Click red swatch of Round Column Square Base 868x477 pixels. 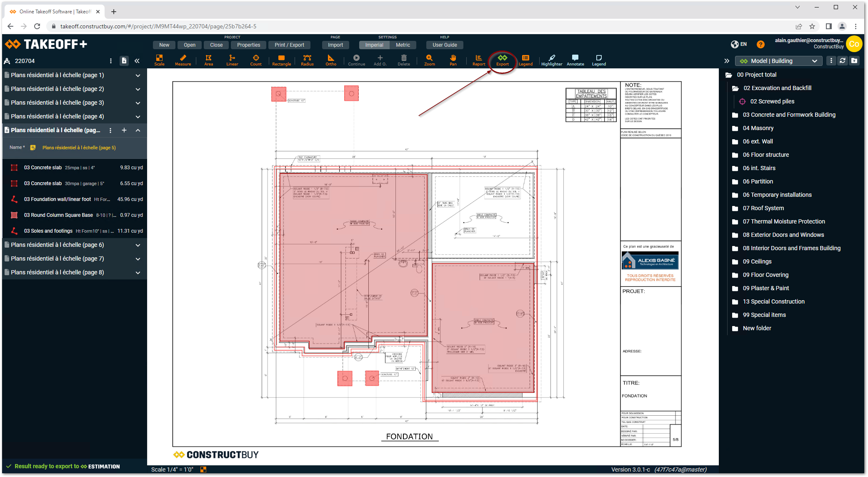(x=14, y=215)
